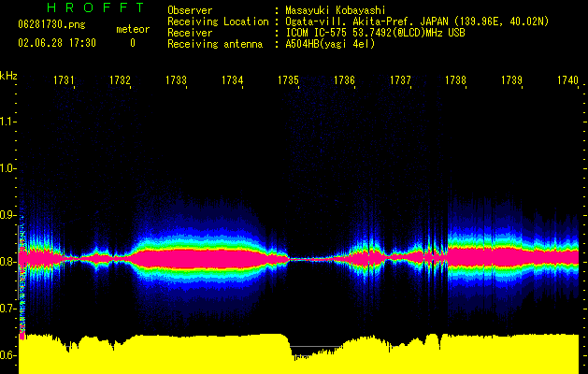Image resolution: width=588 pixels, height=374 pixels.
Task: Click the 1735 time marker
Action: click(x=288, y=80)
